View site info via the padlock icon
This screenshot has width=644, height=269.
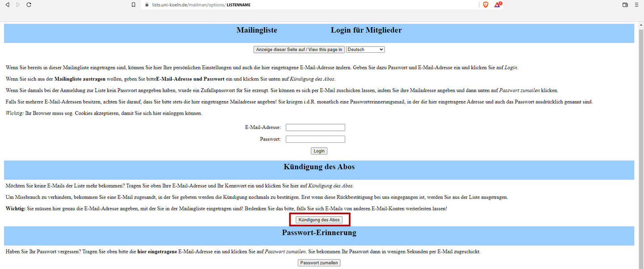(x=147, y=4)
